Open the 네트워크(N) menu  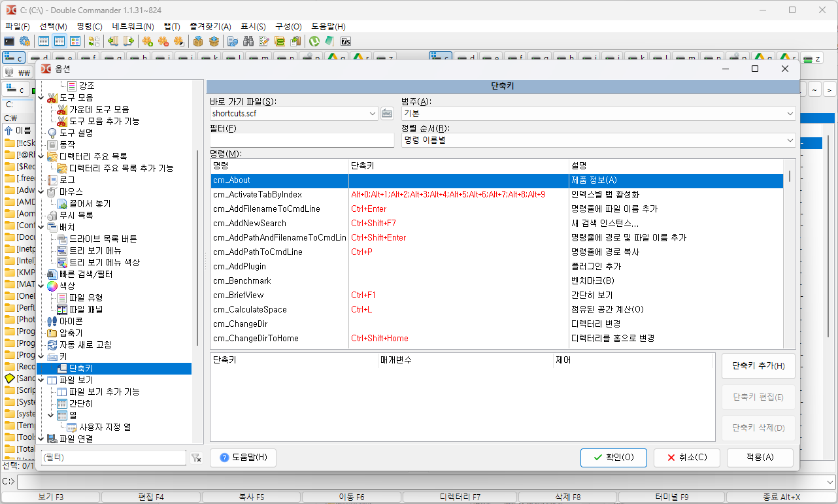(133, 27)
